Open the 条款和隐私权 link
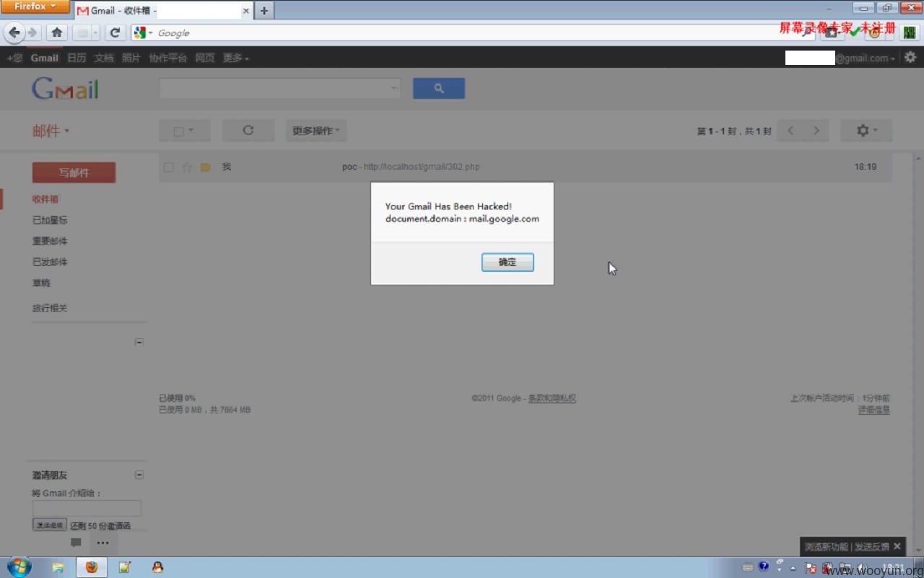 pos(552,398)
